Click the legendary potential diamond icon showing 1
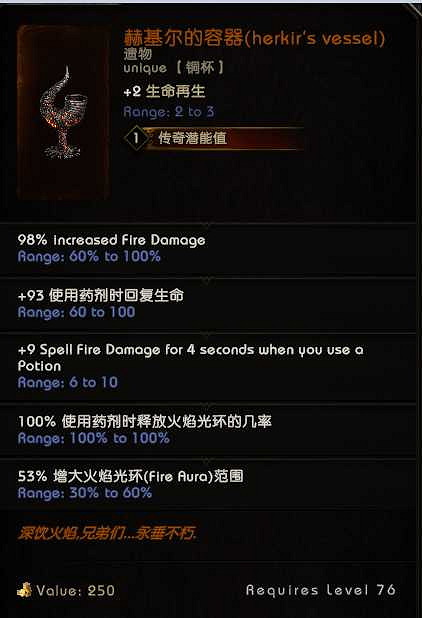The width and height of the screenshot is (422, 618). [136, 138]
